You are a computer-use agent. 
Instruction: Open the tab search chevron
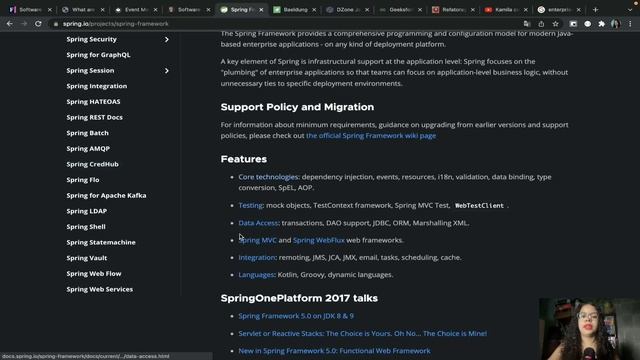[x=630, y=9]
